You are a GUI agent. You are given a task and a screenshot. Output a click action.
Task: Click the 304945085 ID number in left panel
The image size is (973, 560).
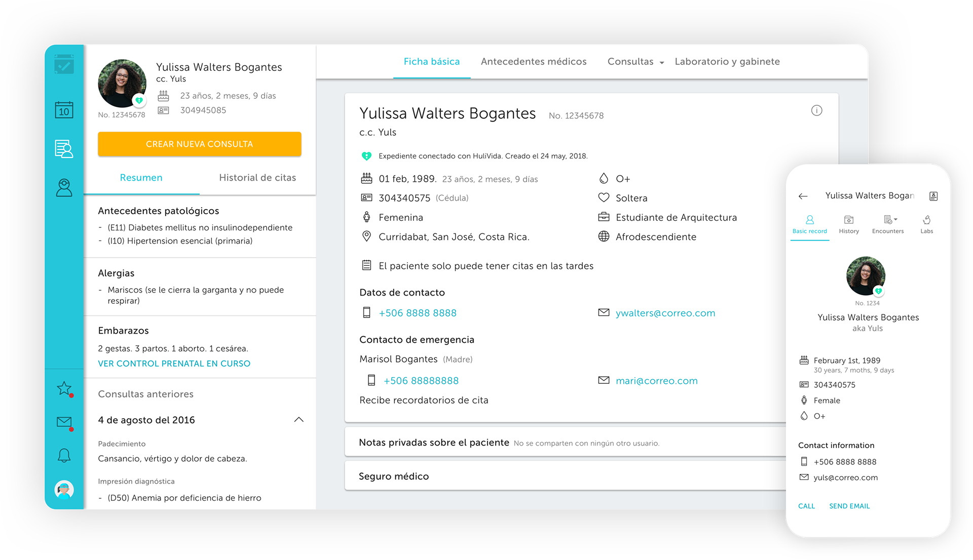coord(203,110)
